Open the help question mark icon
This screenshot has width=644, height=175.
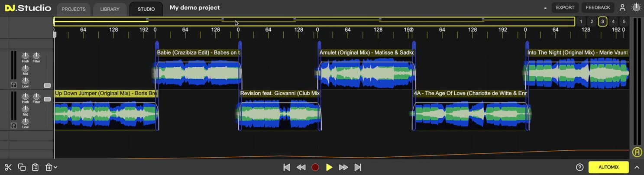[580, 167]
